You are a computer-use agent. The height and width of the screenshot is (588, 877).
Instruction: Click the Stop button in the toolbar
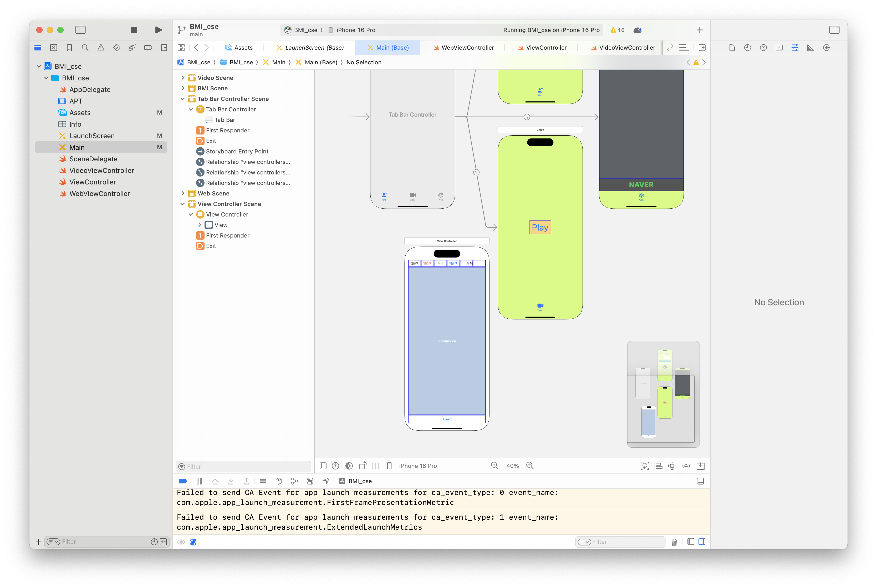pyautogui.click(x=134, y=30)
